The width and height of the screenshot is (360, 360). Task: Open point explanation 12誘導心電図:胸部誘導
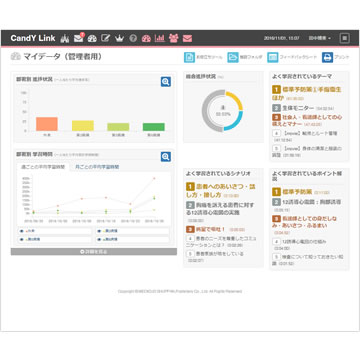(307, 206)
